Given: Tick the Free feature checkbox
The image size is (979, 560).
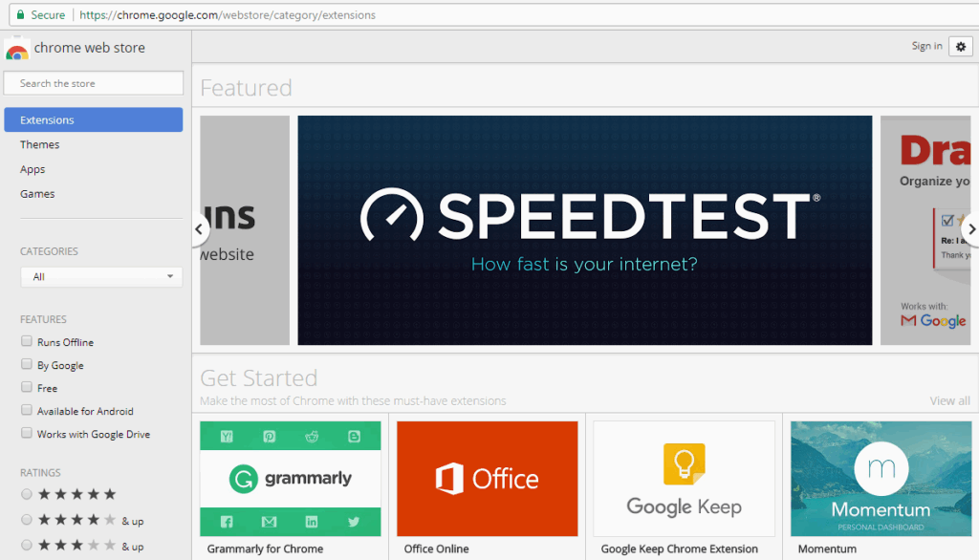Looking at the screenshot, I should 26,387.
